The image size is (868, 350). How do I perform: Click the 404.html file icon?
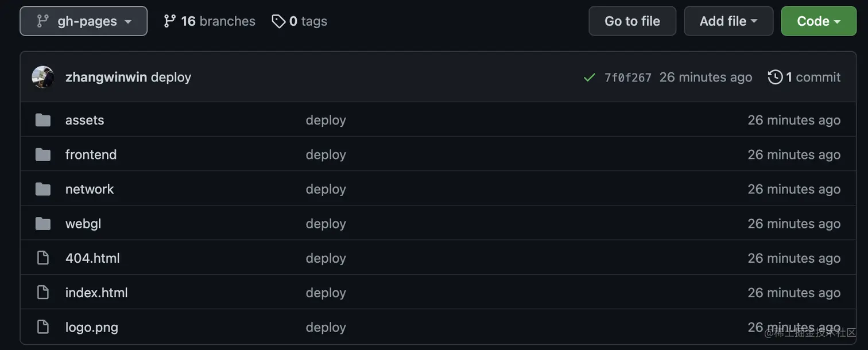43,258
